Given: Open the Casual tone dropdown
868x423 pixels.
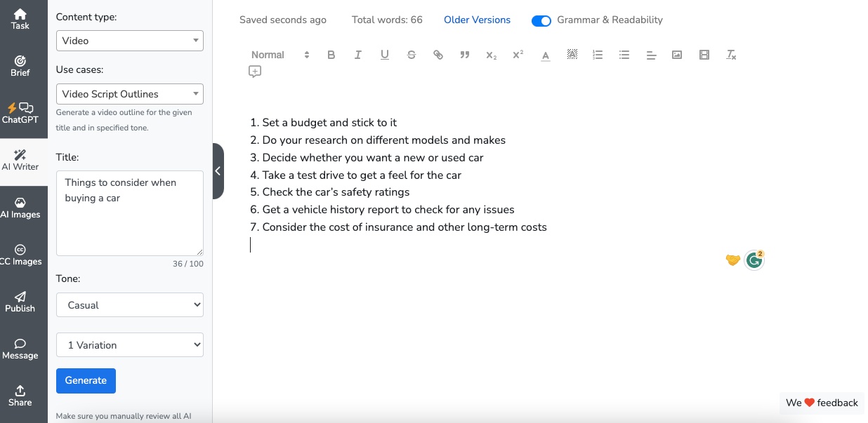Looking at the screenshot, I should tap(130, 305).
